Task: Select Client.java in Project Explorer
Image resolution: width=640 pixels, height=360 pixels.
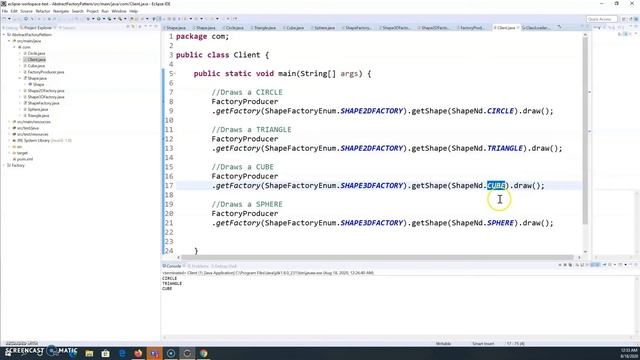Action: click(36, 60)
